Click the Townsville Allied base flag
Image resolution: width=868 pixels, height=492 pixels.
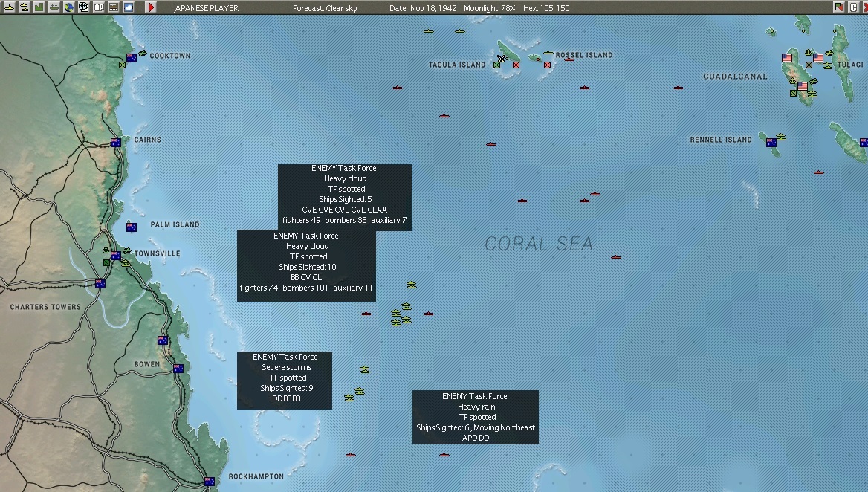116,255
